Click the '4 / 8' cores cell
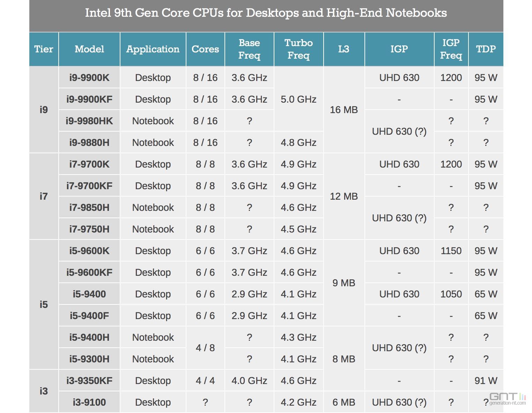The width and height of the screenshot is (532, 413). [x=205, y=348]
